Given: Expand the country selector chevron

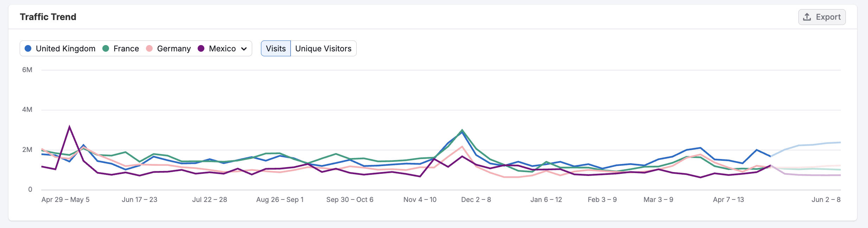Looking at the screenshot, I should click(244, 49).
